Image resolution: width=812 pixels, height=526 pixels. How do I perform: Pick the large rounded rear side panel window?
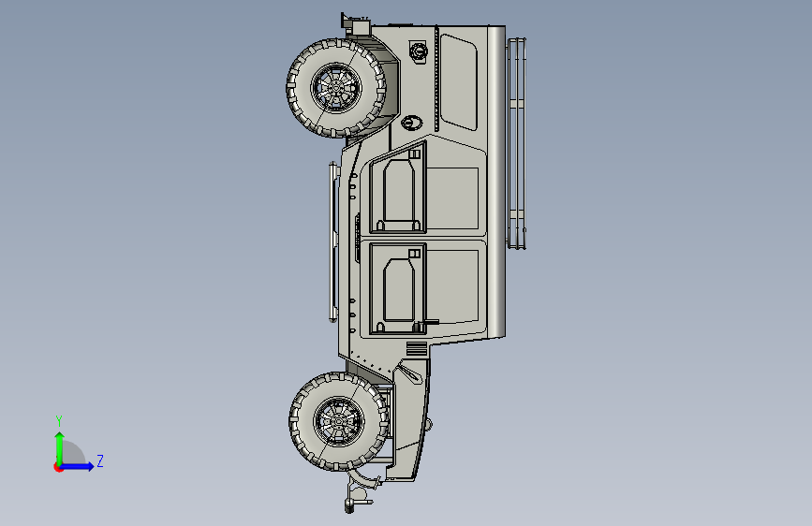click(x=458, y=83)
